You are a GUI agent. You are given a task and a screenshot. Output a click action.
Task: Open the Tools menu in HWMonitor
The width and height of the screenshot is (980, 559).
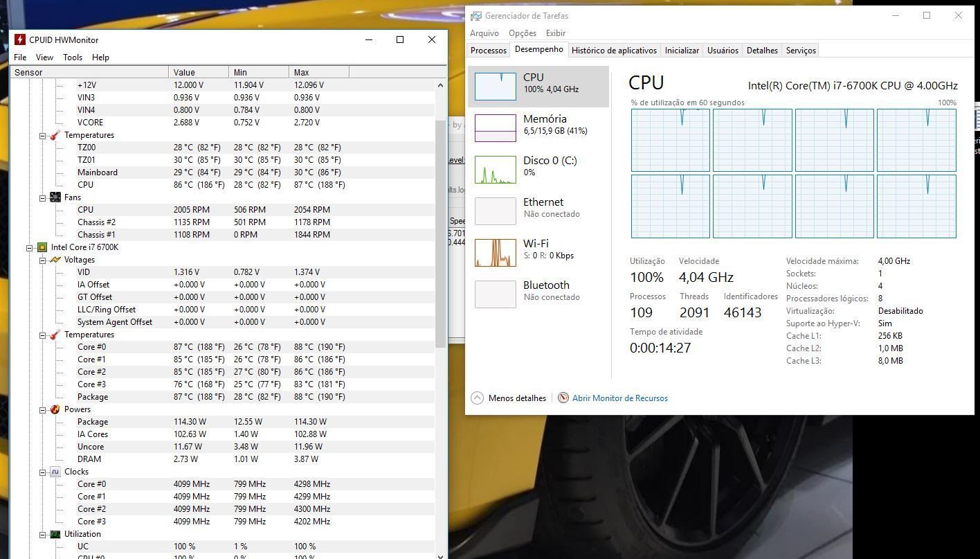coord(73,57)
